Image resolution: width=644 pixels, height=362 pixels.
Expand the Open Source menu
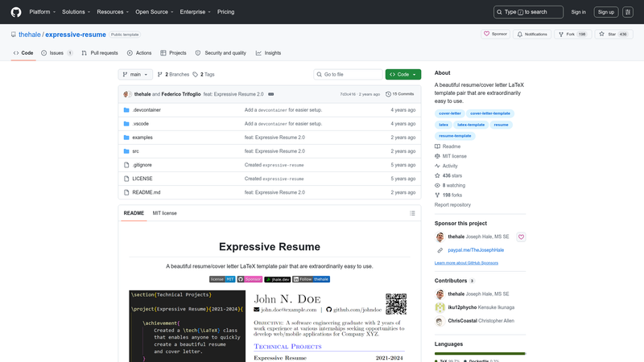pos(154,12)
